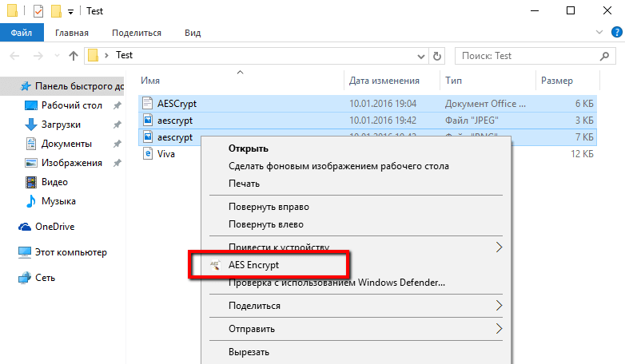This screenshot has width=625, height=364.
Task: Open the Файл menu button
Action: [x=22, y=33]
